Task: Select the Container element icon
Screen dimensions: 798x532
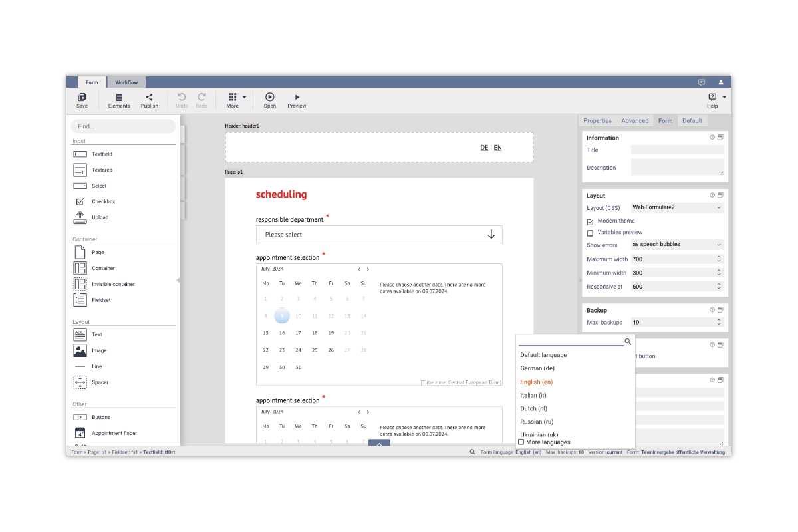Action: (x=80, y=268)
